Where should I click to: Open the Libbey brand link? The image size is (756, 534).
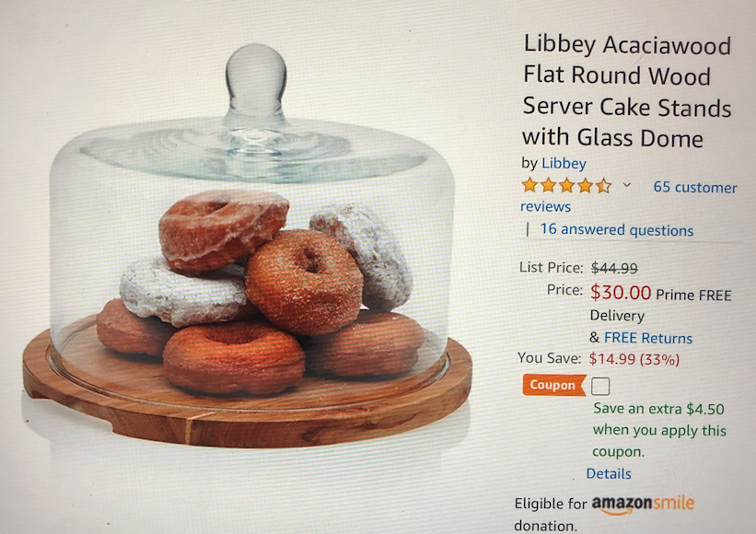[564, 163]
